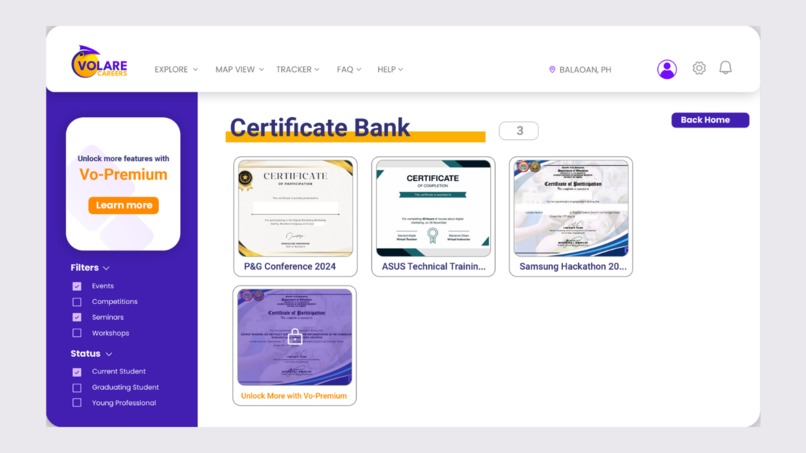Image resolution: width=806 pixels, height=453 pixels.
Task: Click the Learn more button
Action: (123, 205)
